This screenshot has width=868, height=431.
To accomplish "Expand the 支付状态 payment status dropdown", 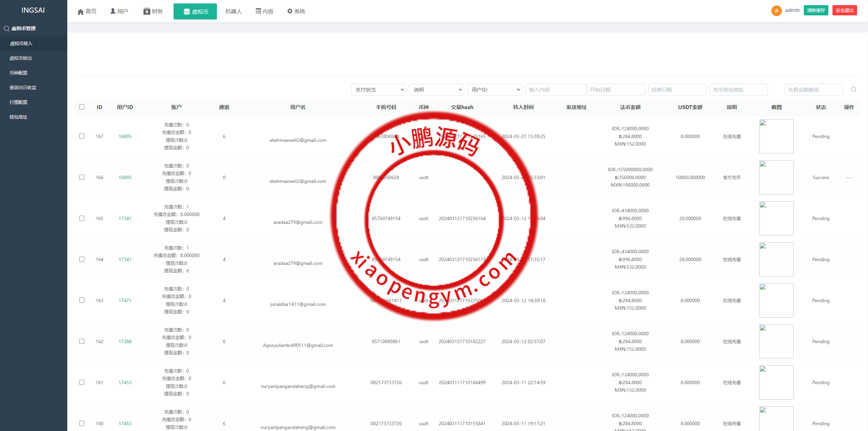I will [x=378, y=90].
